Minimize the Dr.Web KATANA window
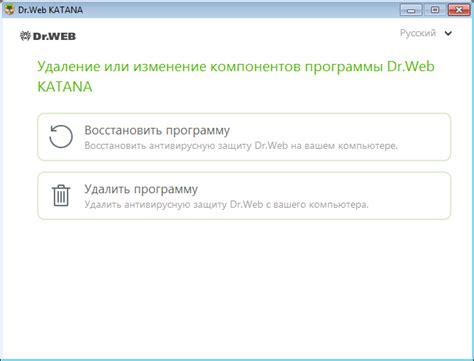Screen dimensions: 474x361 [411, 10]
